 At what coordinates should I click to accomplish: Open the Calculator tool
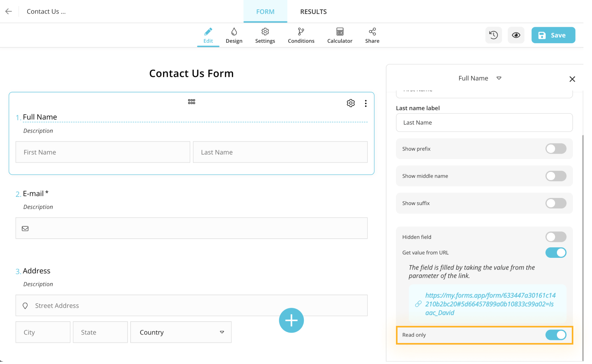pyautogui.click(x=340, y=36)
